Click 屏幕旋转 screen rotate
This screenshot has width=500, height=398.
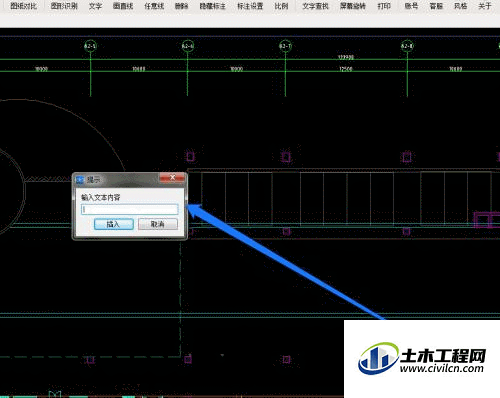coord(353,6)
